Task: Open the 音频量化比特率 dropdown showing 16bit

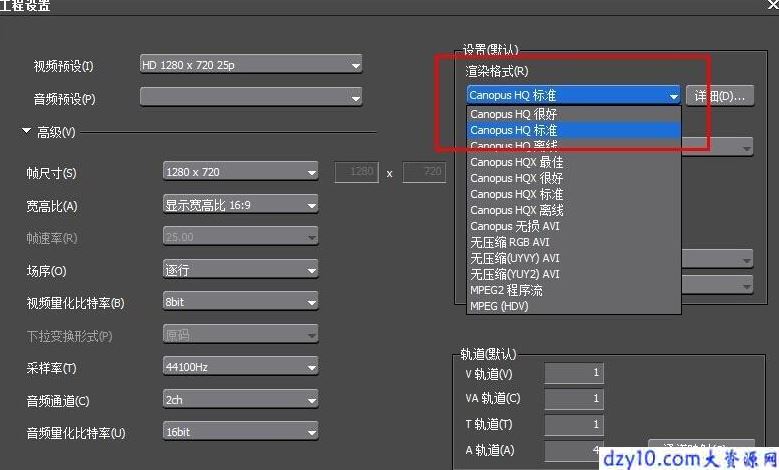Action: pos(240,432)
